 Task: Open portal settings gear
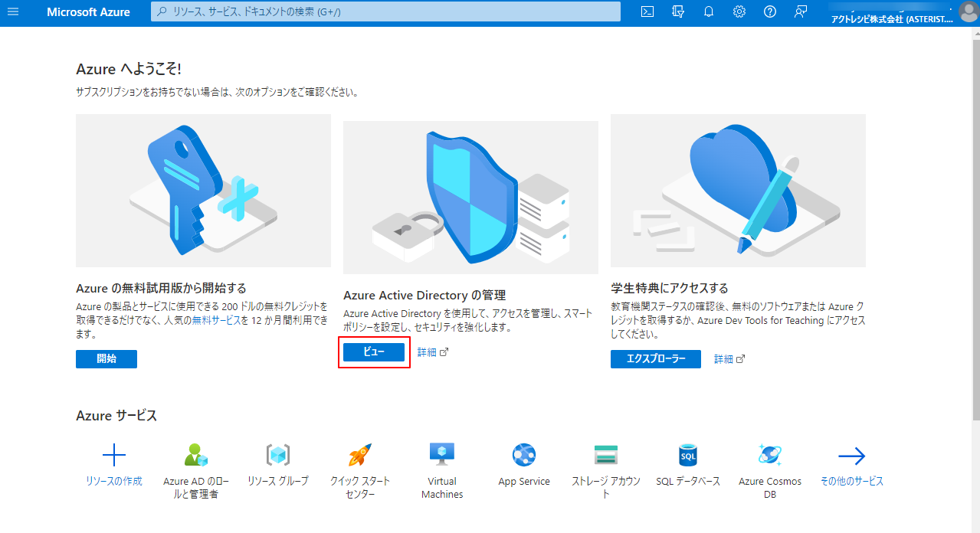(739, 11)
